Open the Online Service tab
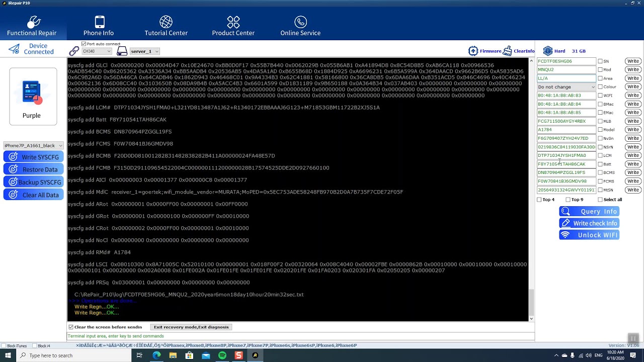The width and height of the screenshot is (644, 362). 300,26
